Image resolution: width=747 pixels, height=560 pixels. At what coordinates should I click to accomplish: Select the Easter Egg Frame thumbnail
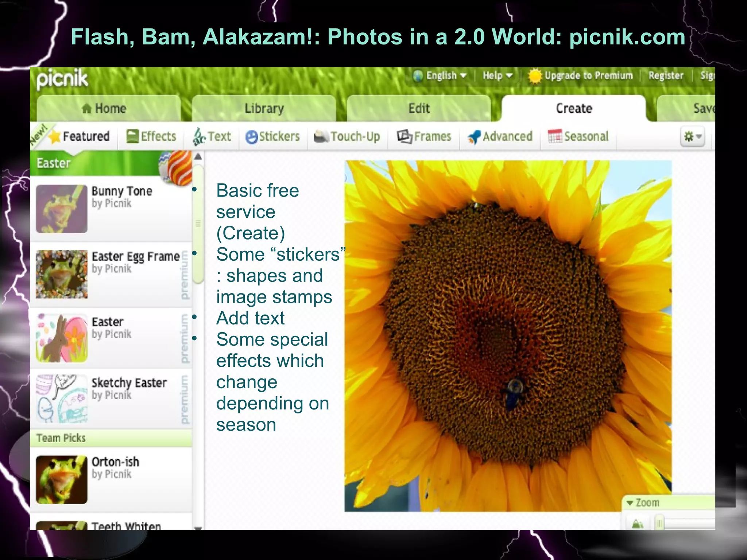[x=62, y=274]
